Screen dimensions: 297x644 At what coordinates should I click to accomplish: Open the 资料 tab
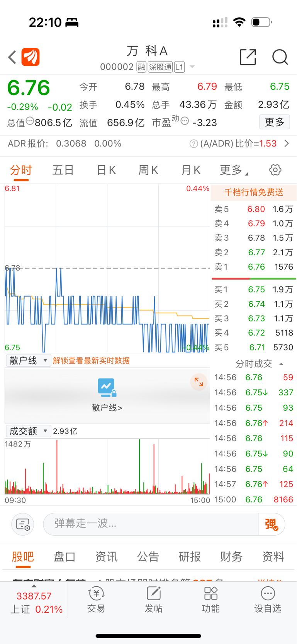273,557
